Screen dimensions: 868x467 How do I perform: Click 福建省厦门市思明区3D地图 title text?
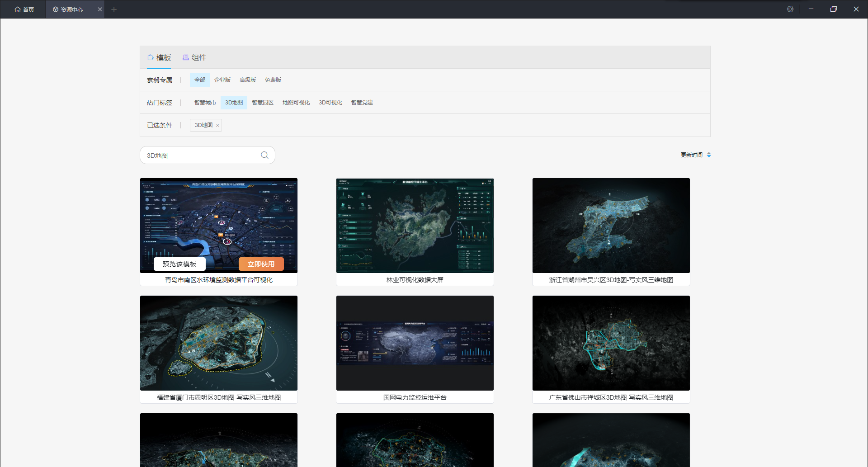point(219,397)
